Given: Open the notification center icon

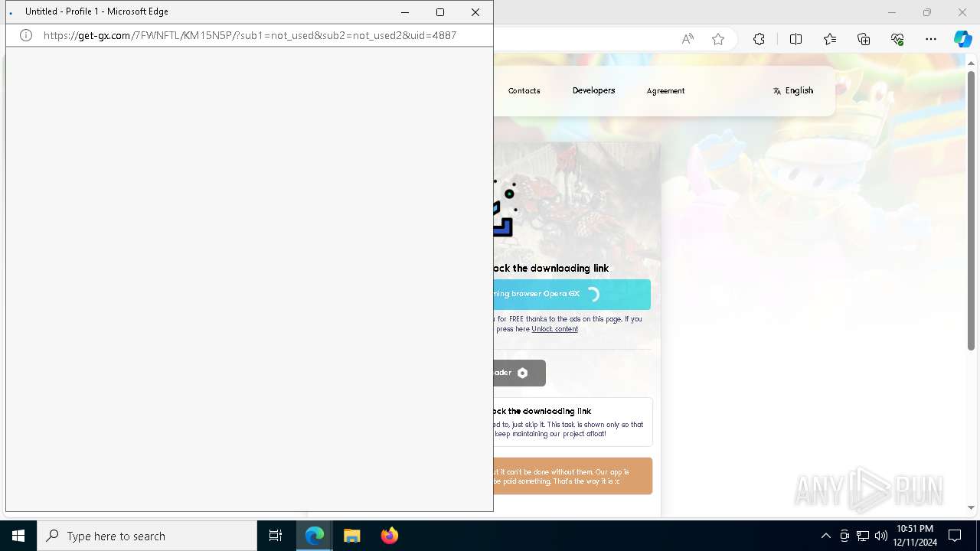Looking at the screenshot, I should click(955, 536).
